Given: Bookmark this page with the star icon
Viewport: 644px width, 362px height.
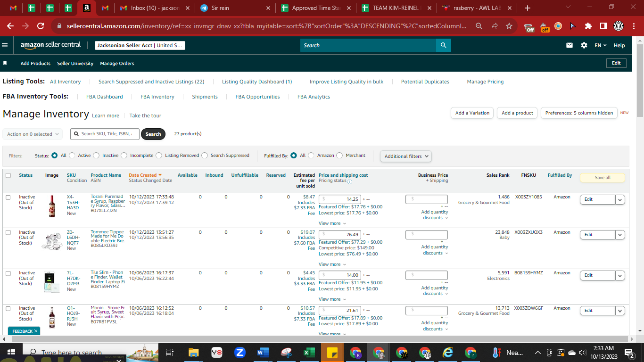Looking at the screenshot, I should coord(509,26).
